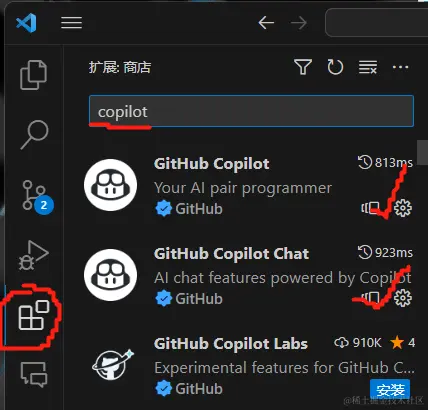
Task: Click the copilot extension search box
Action: (x=251, y=111)
